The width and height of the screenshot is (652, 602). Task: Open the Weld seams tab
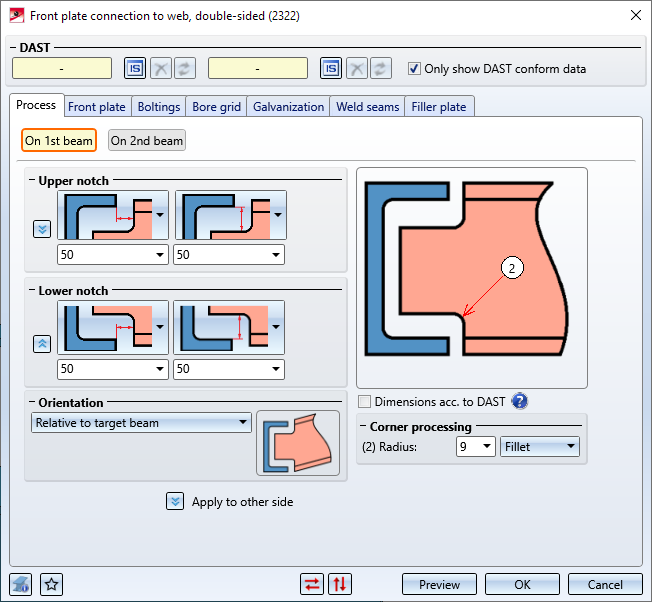[x=367, y=107]
